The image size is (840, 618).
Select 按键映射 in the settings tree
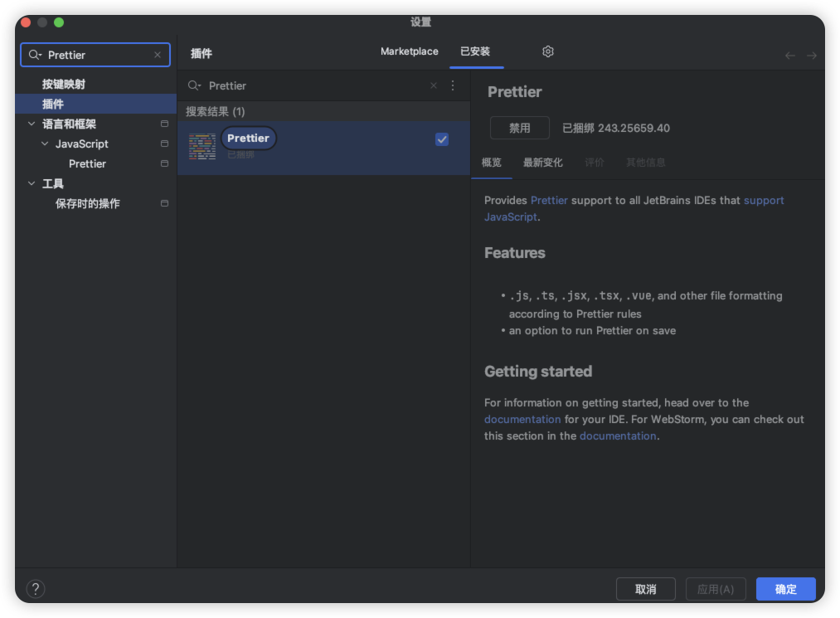[63, 84]
